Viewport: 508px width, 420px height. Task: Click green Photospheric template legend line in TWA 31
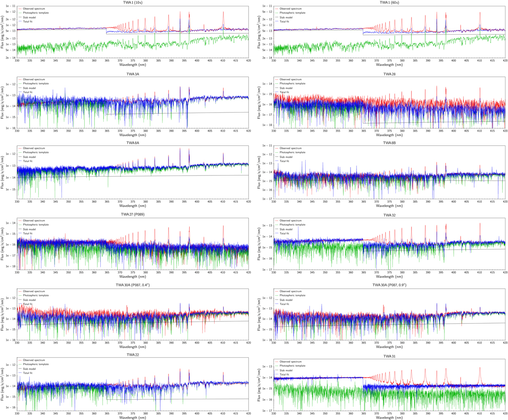pos(277,365)
